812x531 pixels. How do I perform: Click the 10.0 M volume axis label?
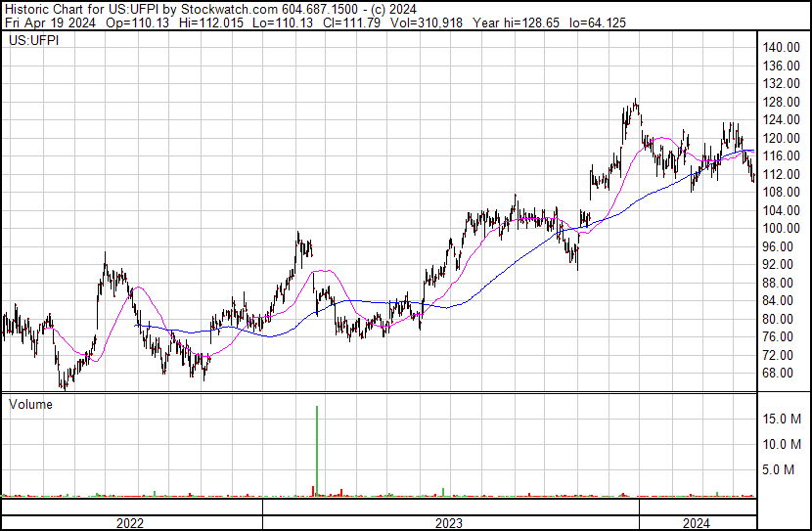coord(784,445)
